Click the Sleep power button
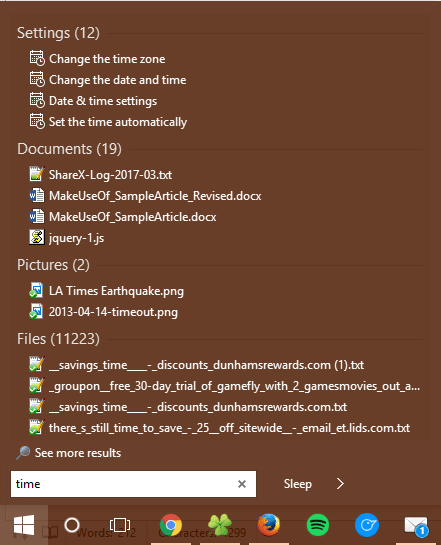The width and height of the screenshot is (441, 545). 297,484
